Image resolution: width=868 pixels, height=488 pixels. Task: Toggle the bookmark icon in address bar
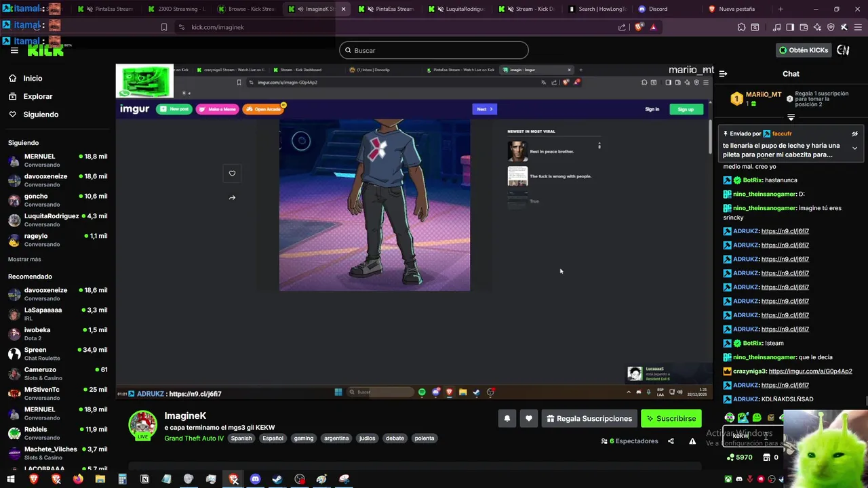coord(164,27)
